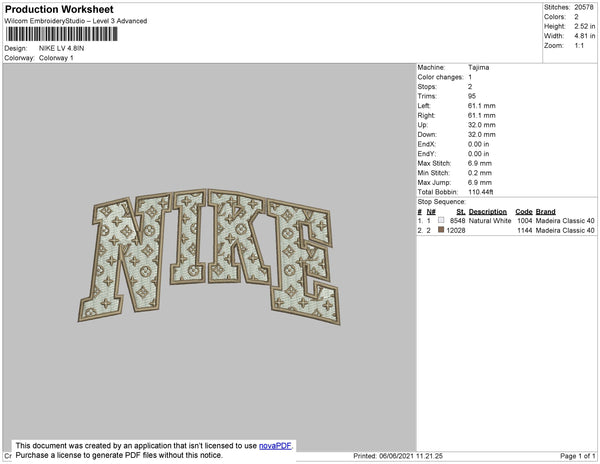
Task: Select the zoom value '1:1'
Action: click(579, 46)
